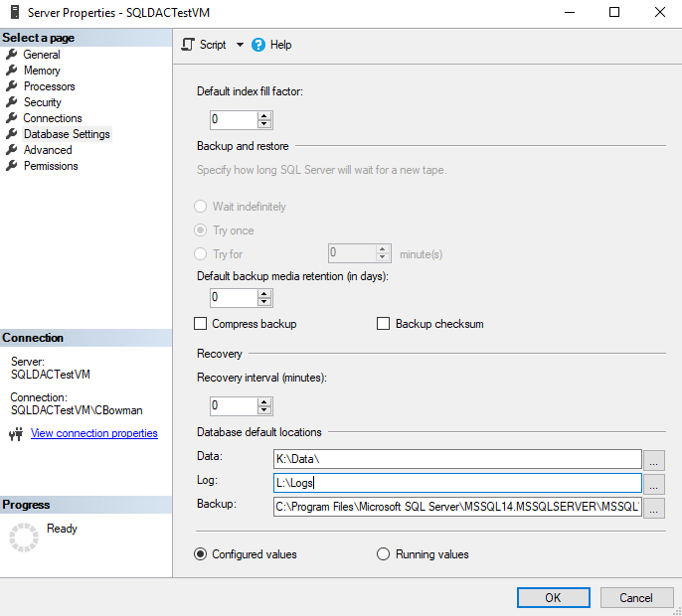Increase the Default index fill factor value
The width and height of the screenshot is (682, 616).
[x=264, y=115]
